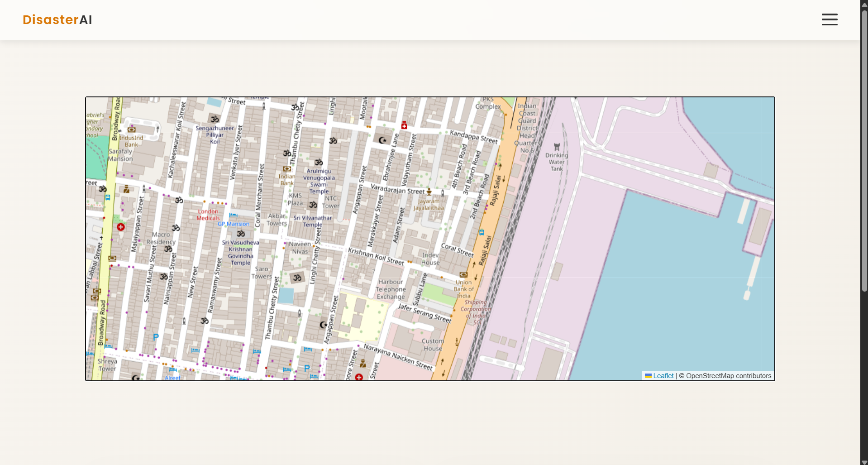Screen dimensions: 868x465
Task: Click the Indian Coast Guard District Head Quarters label
Action: (527, 128)
